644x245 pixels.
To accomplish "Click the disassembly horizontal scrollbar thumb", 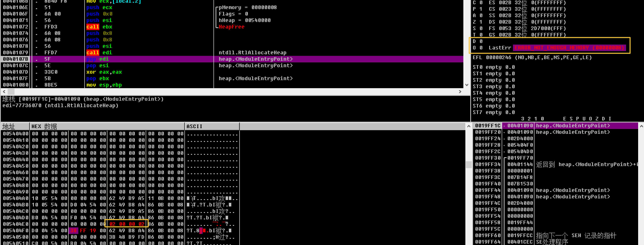I will pyautogui.click(x=11, y=92).
